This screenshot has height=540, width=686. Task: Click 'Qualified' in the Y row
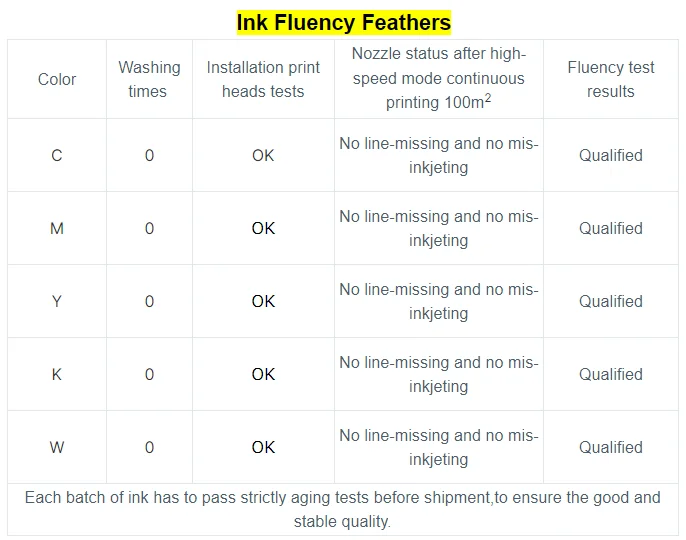(610, 301)
